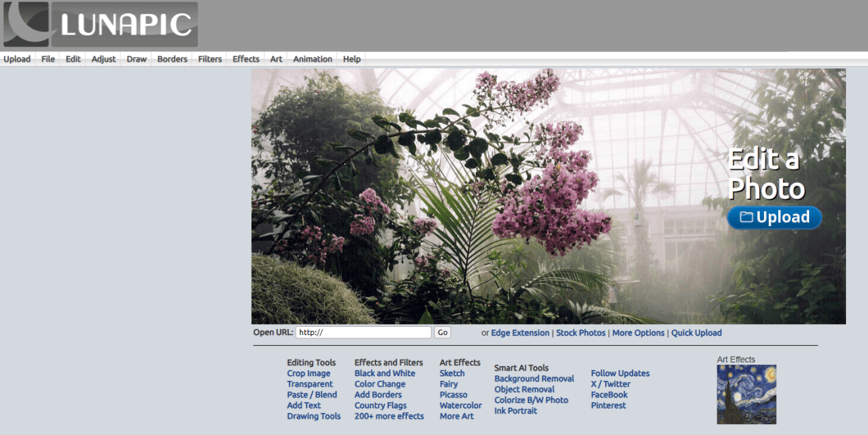Open the Stock Photos link
The height and width of the screenshot is (435, 868).
point(580,333)
